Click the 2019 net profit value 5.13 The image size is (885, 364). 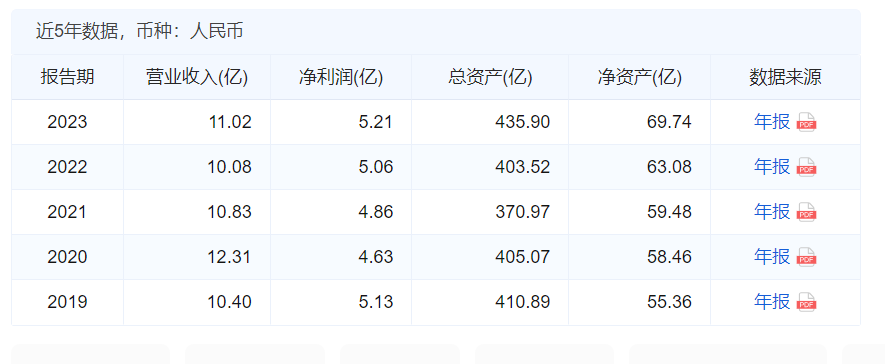[x=375, y=302]
